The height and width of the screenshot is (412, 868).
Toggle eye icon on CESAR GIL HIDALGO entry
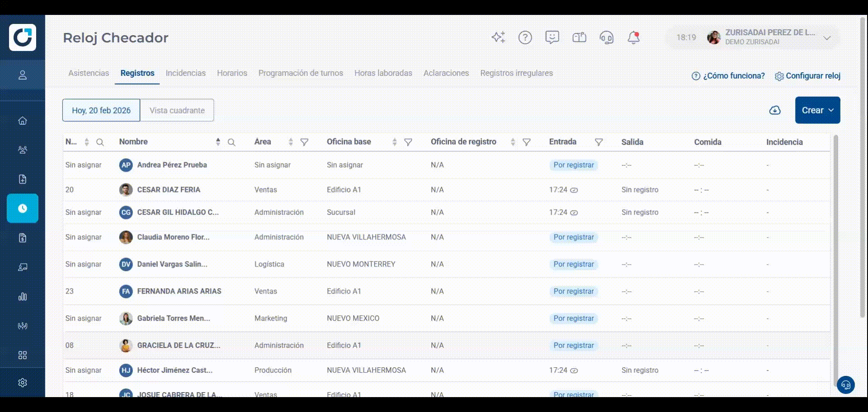pos(574,213)
